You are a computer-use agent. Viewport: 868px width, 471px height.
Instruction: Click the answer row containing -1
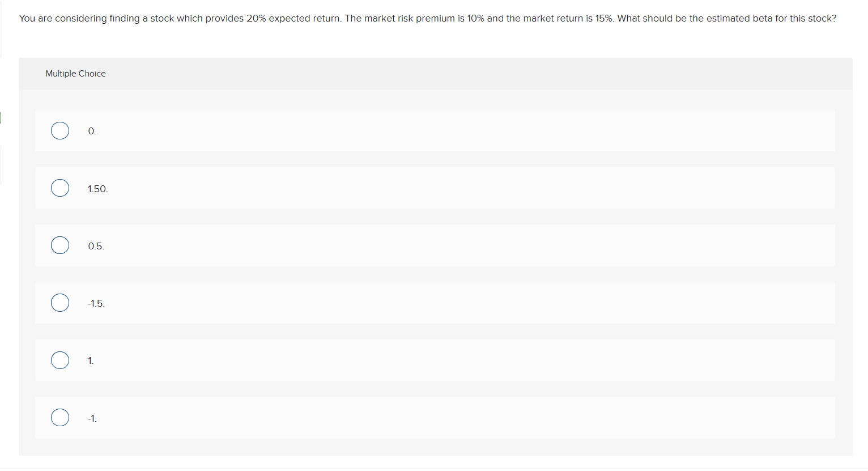(x=397, y=417)
